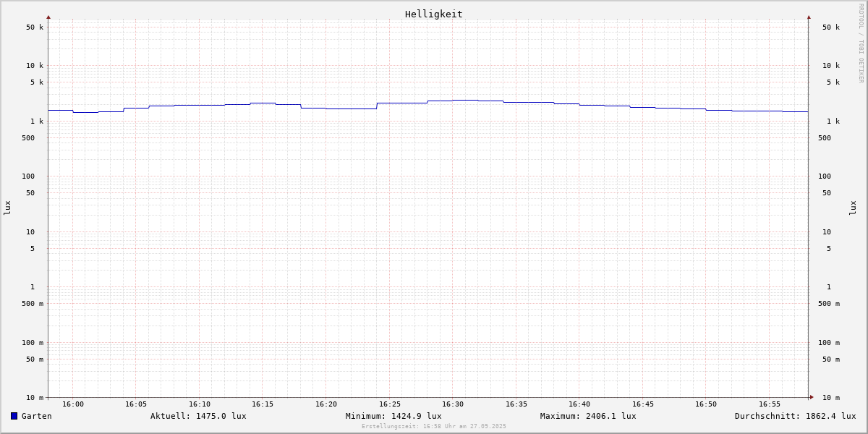The image size is (868, 434).
Task: Click the right vertical lux axis title
Action: click(x=854, y=208)
